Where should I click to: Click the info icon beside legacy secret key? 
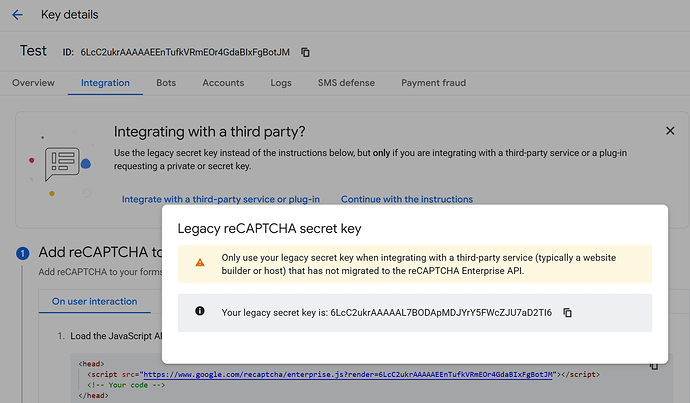tap(200, 313)
